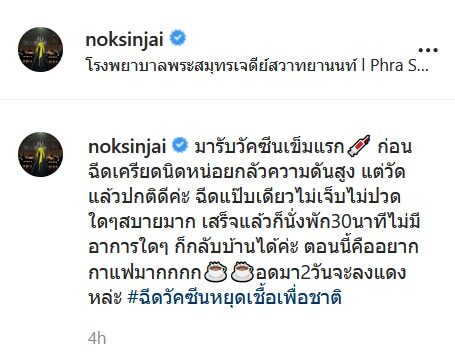Click the verified badge beside header noksinjai
Screen dimensions: 455x361
point(178,38)
